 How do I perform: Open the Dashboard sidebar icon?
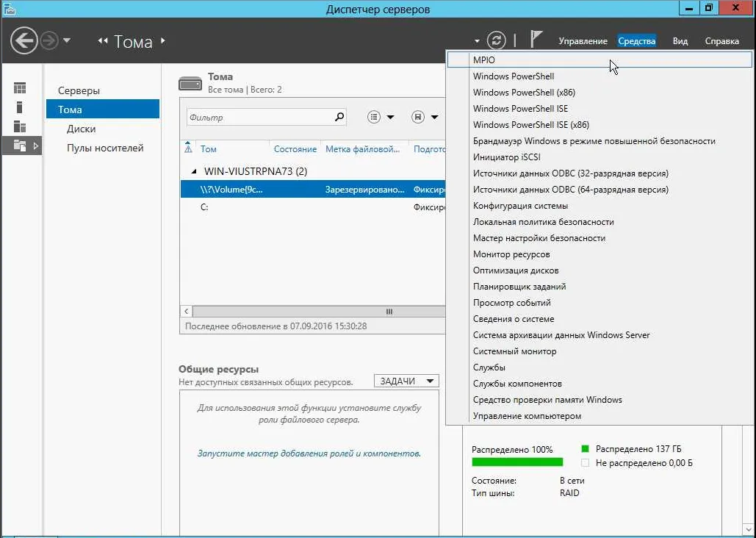20,87
